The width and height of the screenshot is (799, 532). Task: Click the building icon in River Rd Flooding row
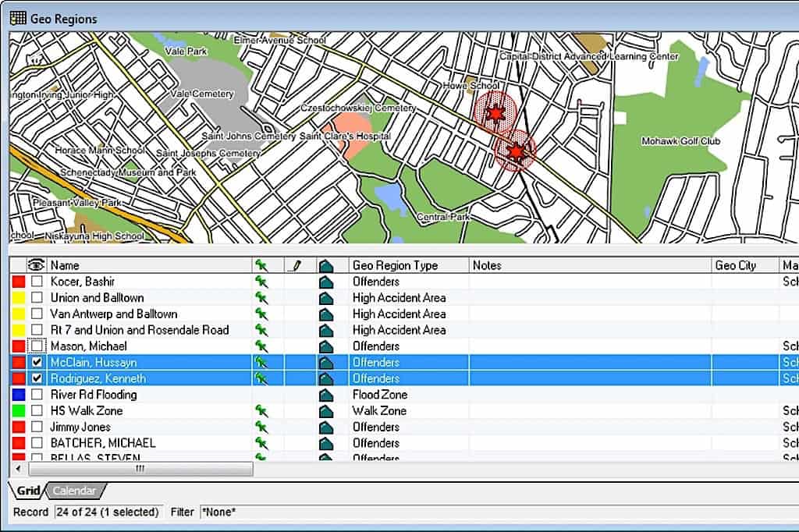pyautogui.click(x=326, y=395)
